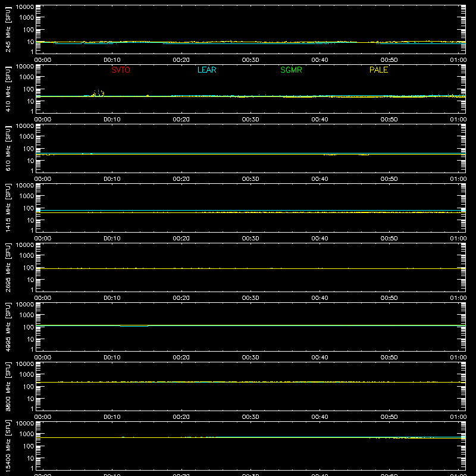
Task: Click the 00:40 time label under 2695 MHz plot
Action: [320, 298]
